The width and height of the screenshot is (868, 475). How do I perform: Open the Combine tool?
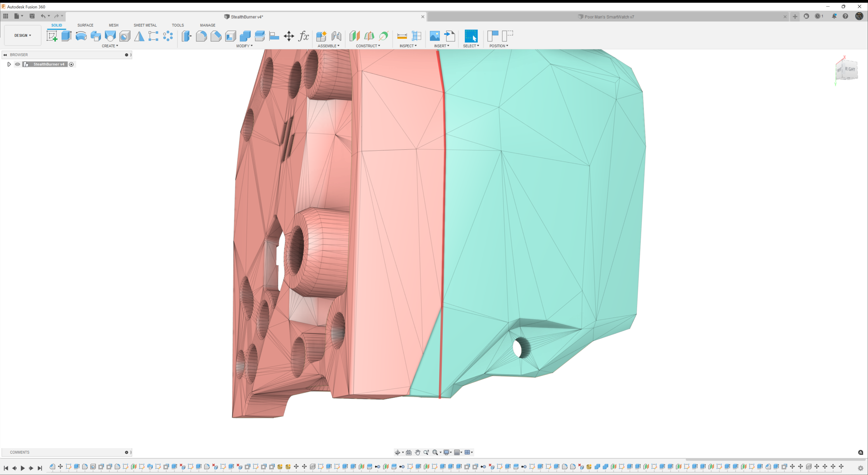[245, 36]
